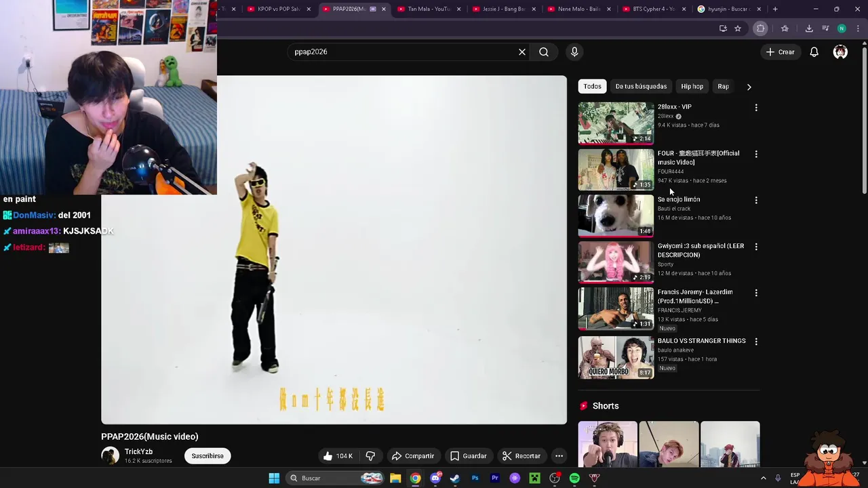The height and width of the screenshot is (488, 868).
Task: Open Chrome media controls icon
Action: click(x=825, y=28)
